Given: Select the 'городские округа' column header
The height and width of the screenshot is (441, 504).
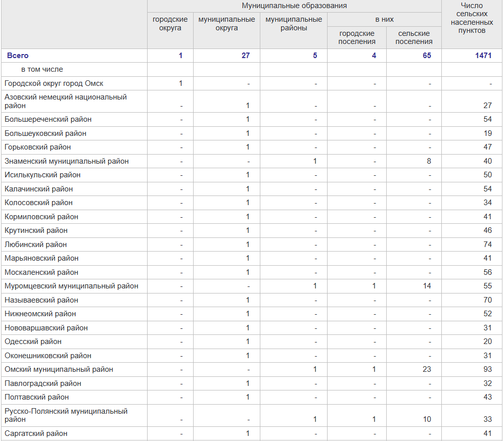Looking at the screenshot, I should [x=170, y=24].
